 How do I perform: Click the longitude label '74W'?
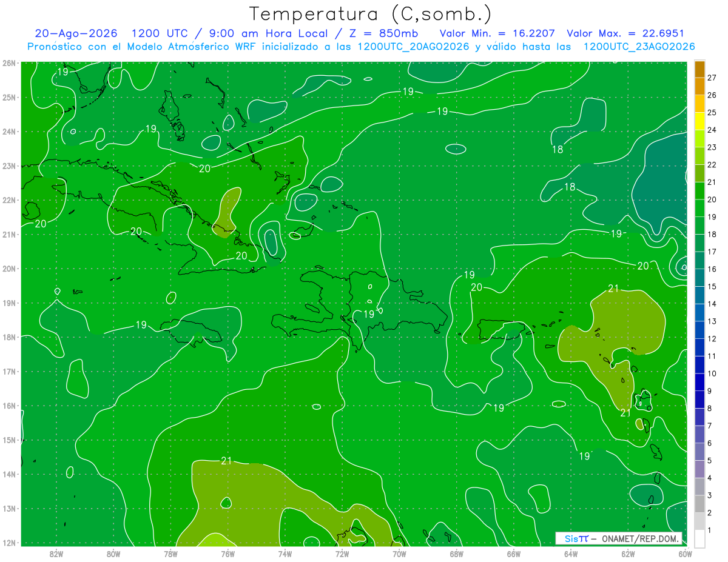point(285,554)
